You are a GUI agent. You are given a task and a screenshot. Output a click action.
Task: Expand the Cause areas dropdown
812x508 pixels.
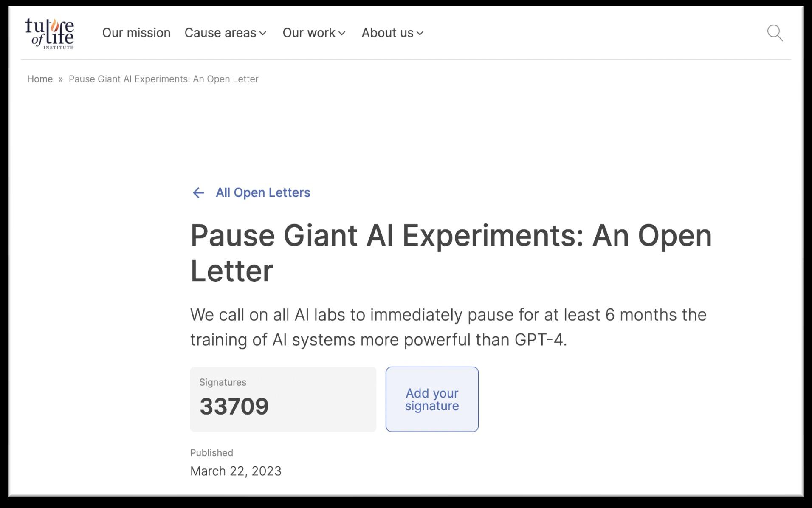coord(226,33)
